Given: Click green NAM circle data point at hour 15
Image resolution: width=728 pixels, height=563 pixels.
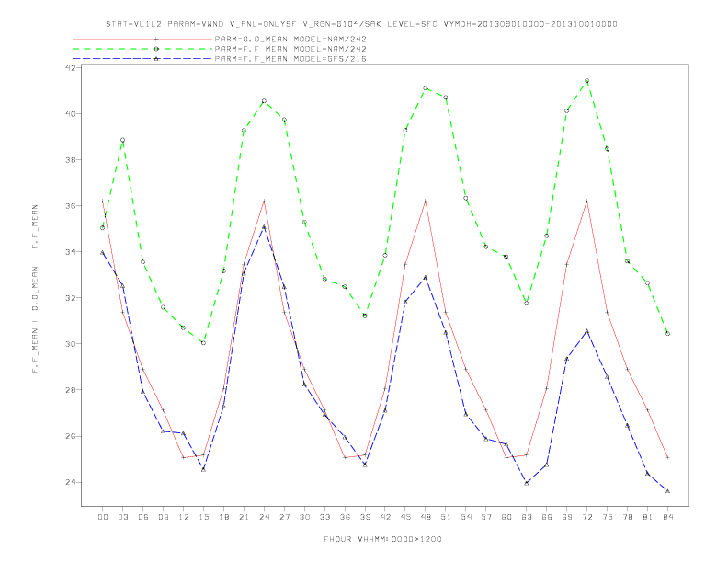Looking at the screenshot, I should pyautogui.click(x=203, y=343).
